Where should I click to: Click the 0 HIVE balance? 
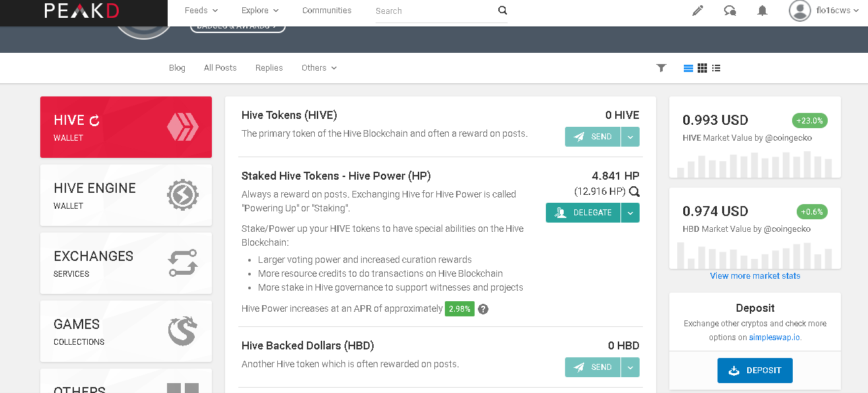click(622, 116)
